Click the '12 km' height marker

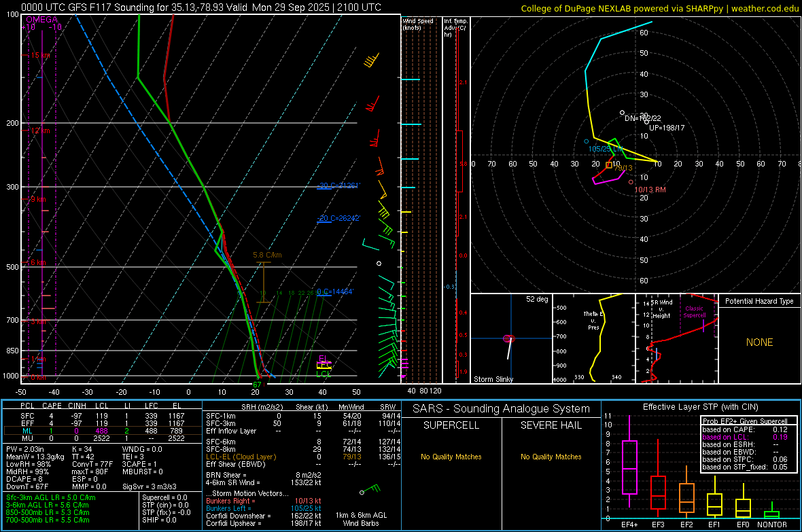(40, 130)
